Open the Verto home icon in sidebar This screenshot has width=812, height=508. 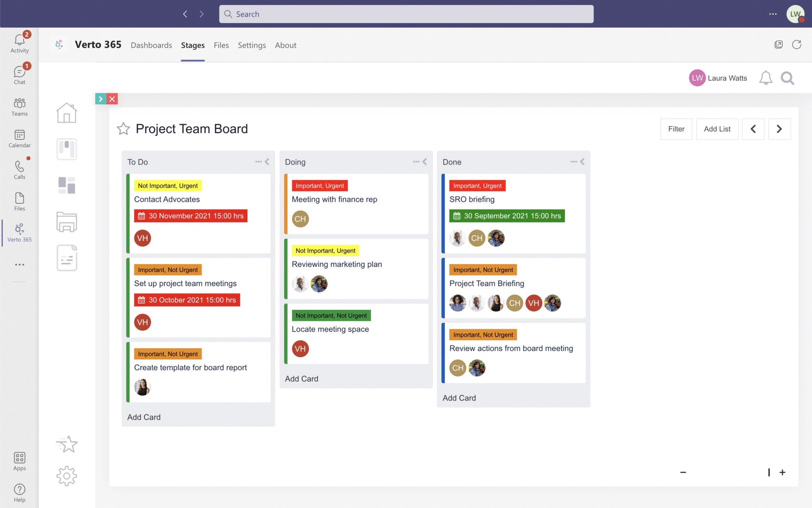click(67, 113)
